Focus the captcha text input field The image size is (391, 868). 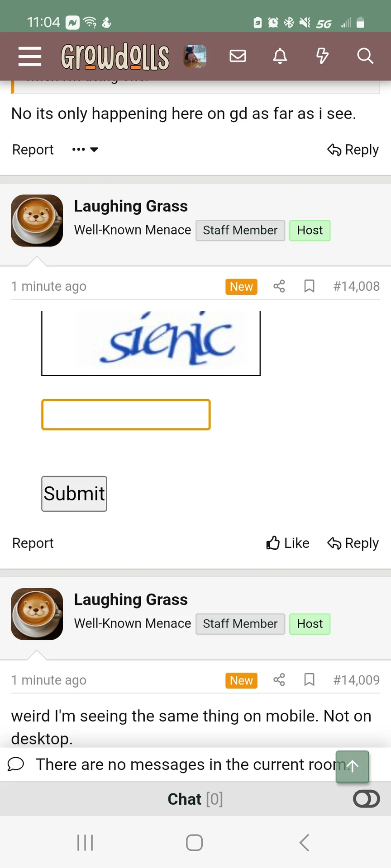pos(126,415)
